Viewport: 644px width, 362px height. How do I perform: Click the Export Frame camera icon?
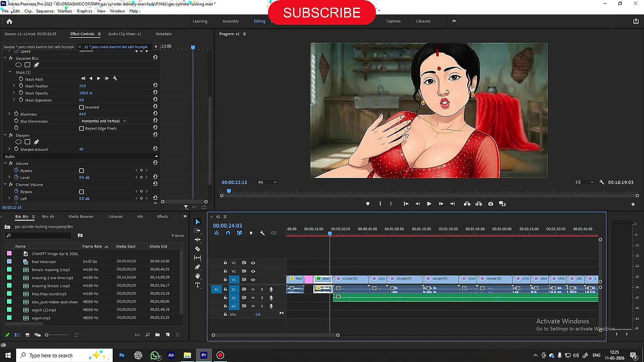(491, 204)
